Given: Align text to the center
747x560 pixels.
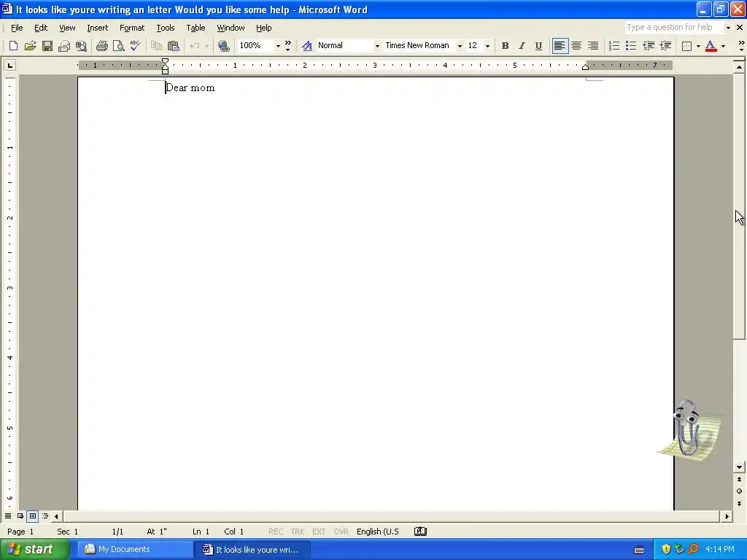Looking at the screenshot, I should pyautogui.click(x=576, y=46).
